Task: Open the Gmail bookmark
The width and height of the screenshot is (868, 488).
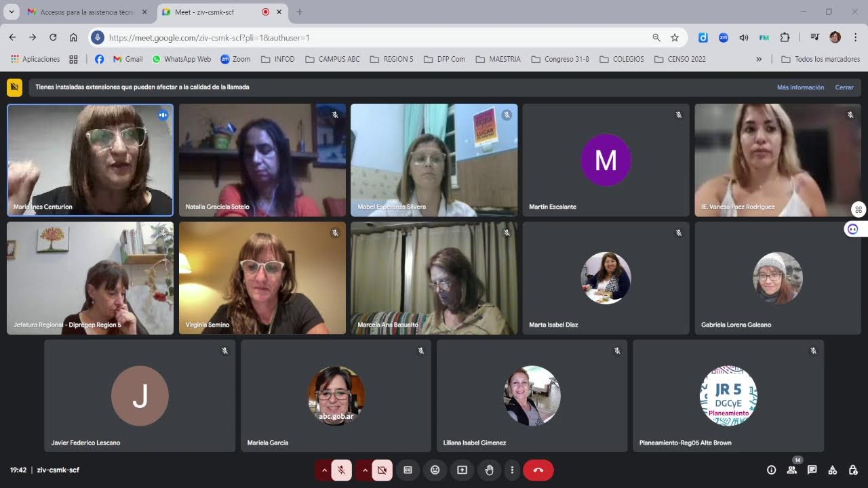Action: coord(127,59)
